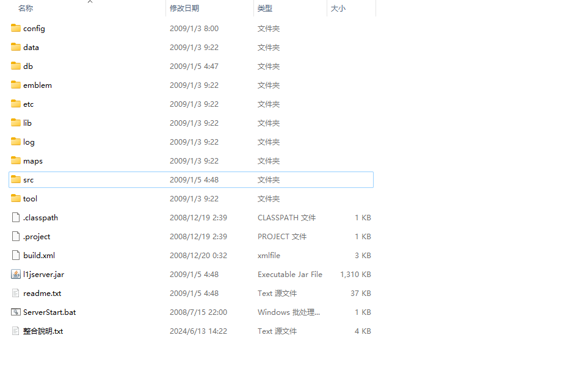The image size is (588, 382).
Task: Click the date 2009/1/5 4:47
Action: click(194, 67)
